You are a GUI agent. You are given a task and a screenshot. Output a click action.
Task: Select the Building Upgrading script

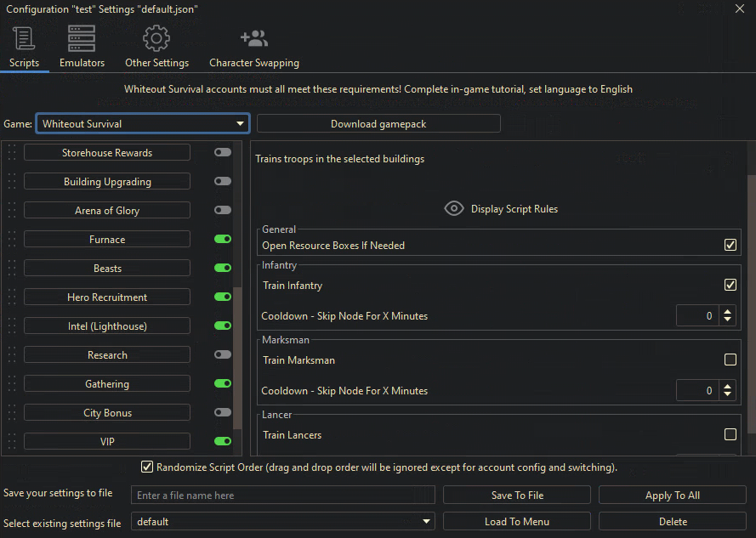pos(107,181)
